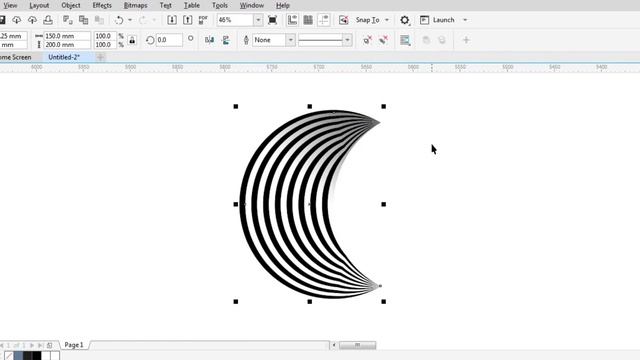Click the Print icon
Viewport: 640px width, 360px height.
click(x=48, y=20)
